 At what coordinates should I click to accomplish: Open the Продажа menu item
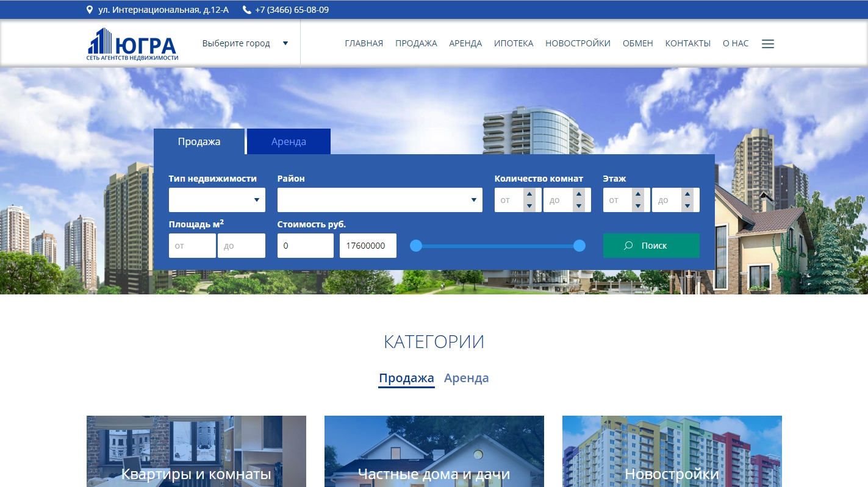click(416, 43)
